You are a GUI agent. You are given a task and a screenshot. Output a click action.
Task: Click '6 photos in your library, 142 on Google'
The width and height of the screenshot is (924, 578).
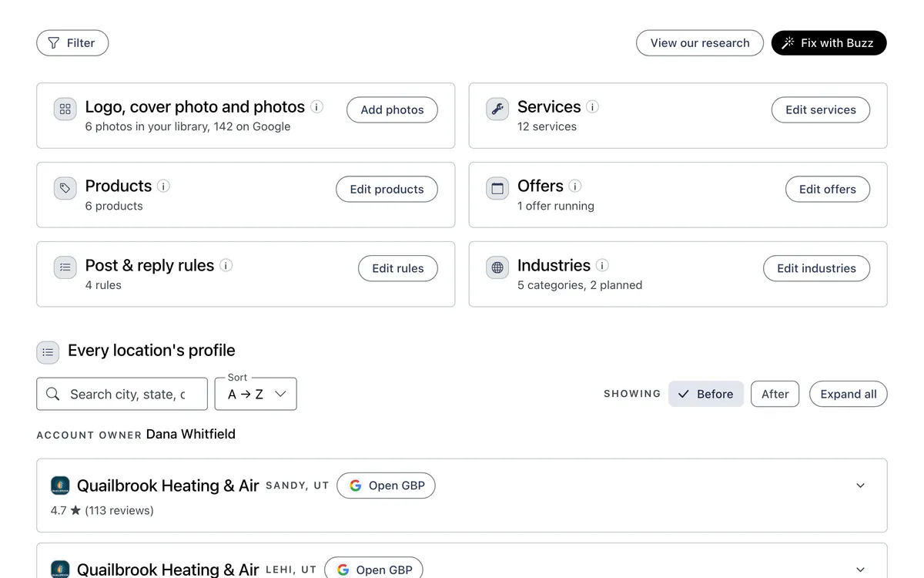[188, 126]
